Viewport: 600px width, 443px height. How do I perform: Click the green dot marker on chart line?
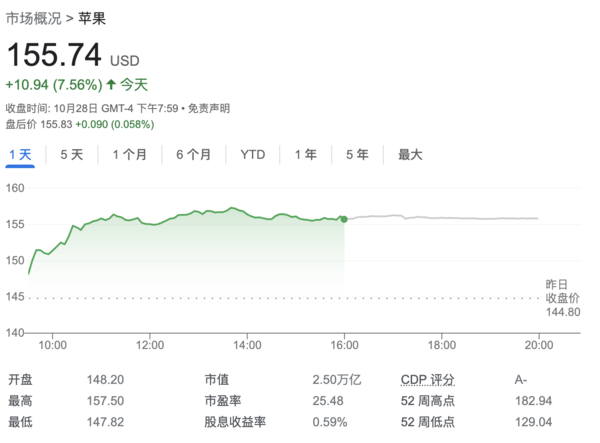(x=344, y=219)
